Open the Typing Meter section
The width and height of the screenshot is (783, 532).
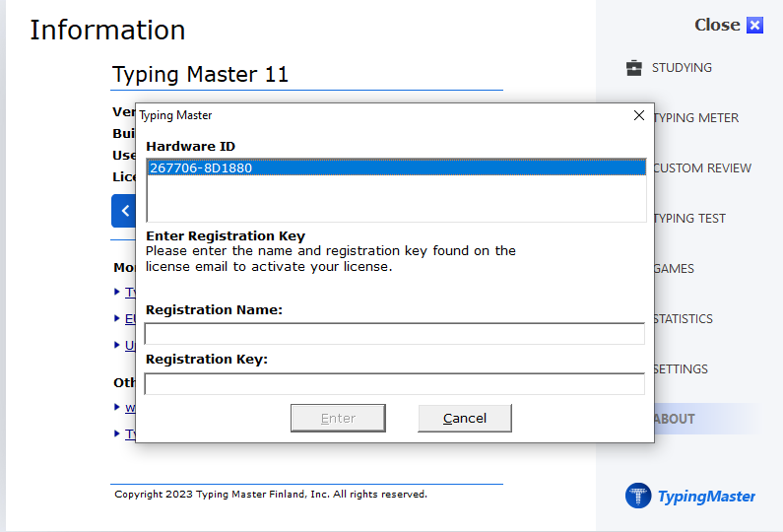tap(697, 118)
